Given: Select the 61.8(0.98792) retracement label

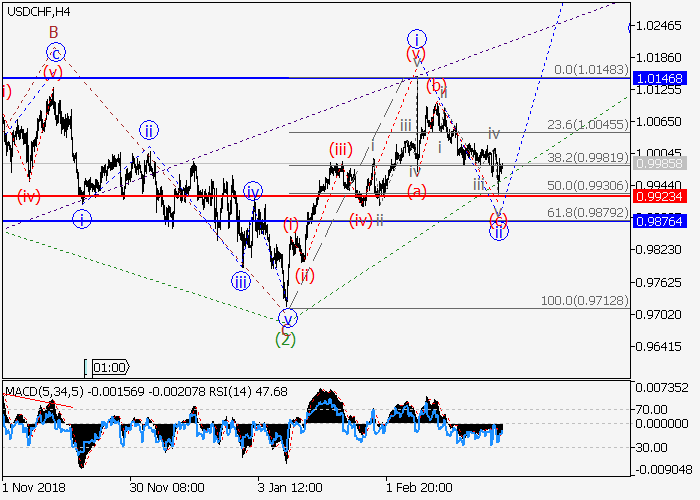Looking at the screenshot, I should [587, 213].
